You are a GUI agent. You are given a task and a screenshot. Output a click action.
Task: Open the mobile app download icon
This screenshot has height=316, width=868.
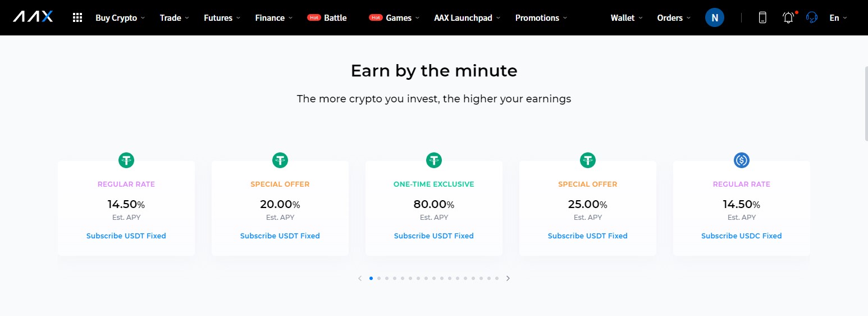pos(762,17)
